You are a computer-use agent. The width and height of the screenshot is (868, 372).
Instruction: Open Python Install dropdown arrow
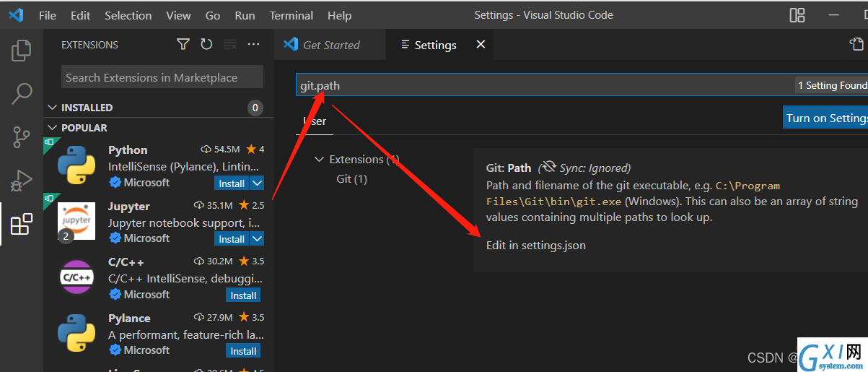pos(258,183)
